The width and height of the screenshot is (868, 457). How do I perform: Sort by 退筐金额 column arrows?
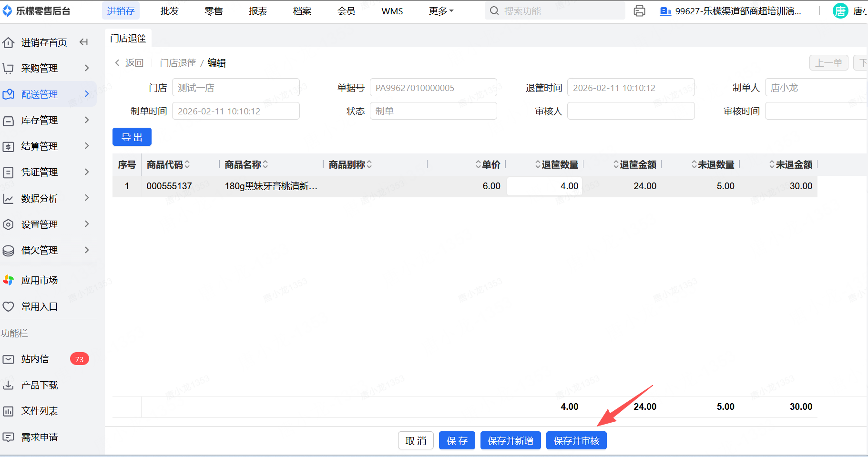(x=616, y=164)
